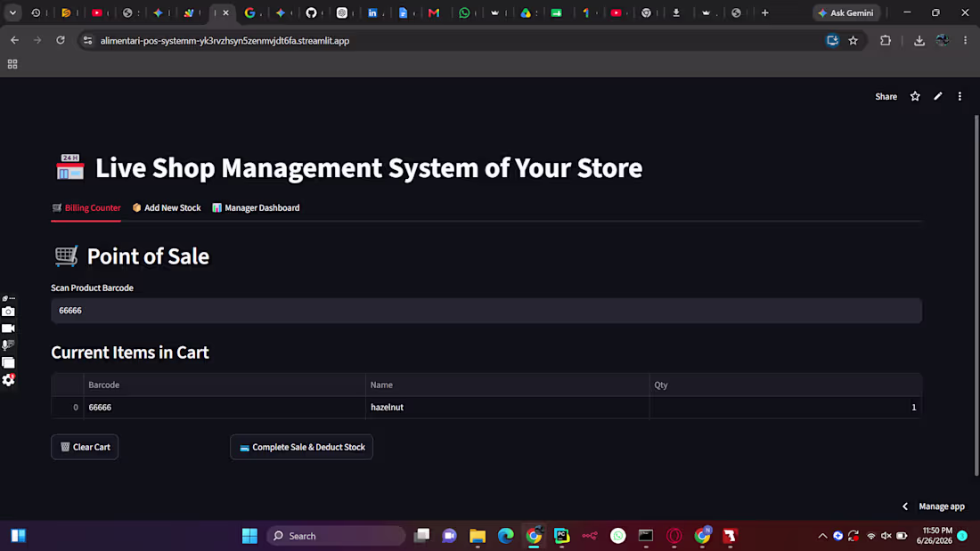980x551 pixels.
Task: Open the taskbar clock showing 11:50 PM
Action: coord(935,535)
